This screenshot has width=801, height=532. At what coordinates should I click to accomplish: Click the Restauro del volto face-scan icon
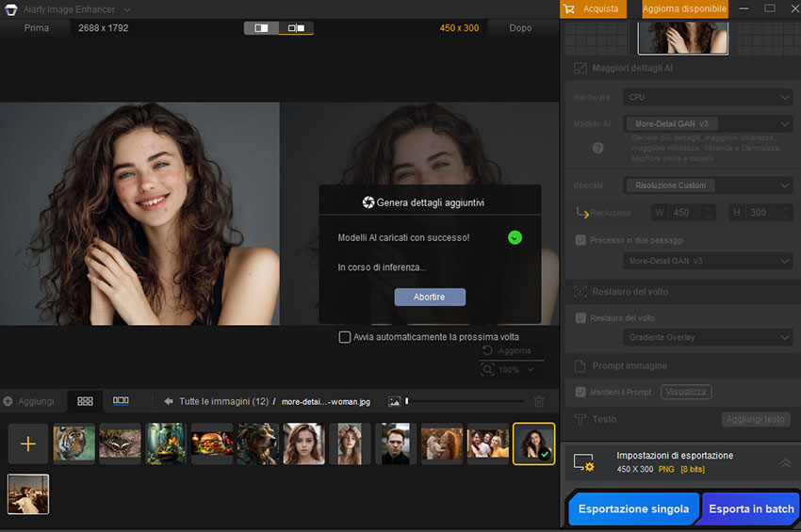coord(580,292)
